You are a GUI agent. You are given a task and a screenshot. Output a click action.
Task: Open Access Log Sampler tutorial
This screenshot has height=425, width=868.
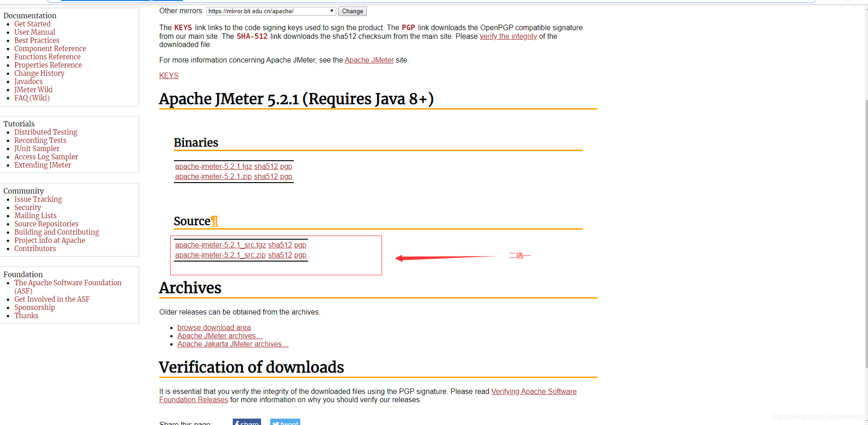click(46, 157)
